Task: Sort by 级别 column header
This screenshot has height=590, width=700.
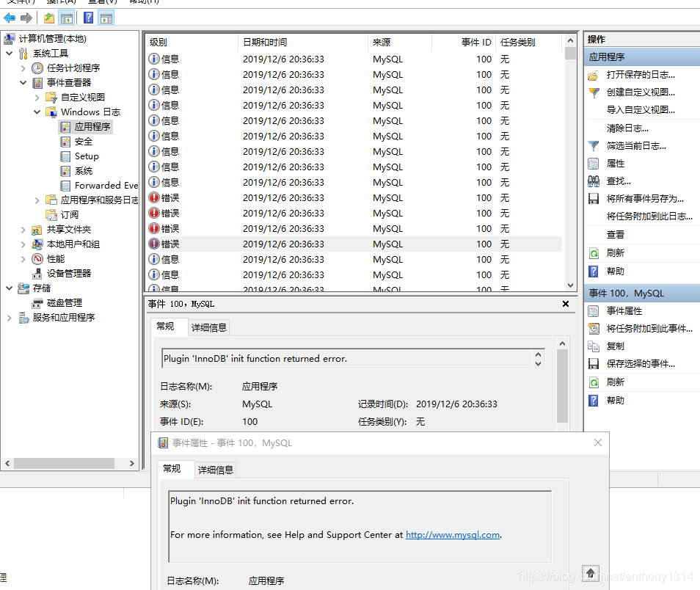Action: click(192, 43)
